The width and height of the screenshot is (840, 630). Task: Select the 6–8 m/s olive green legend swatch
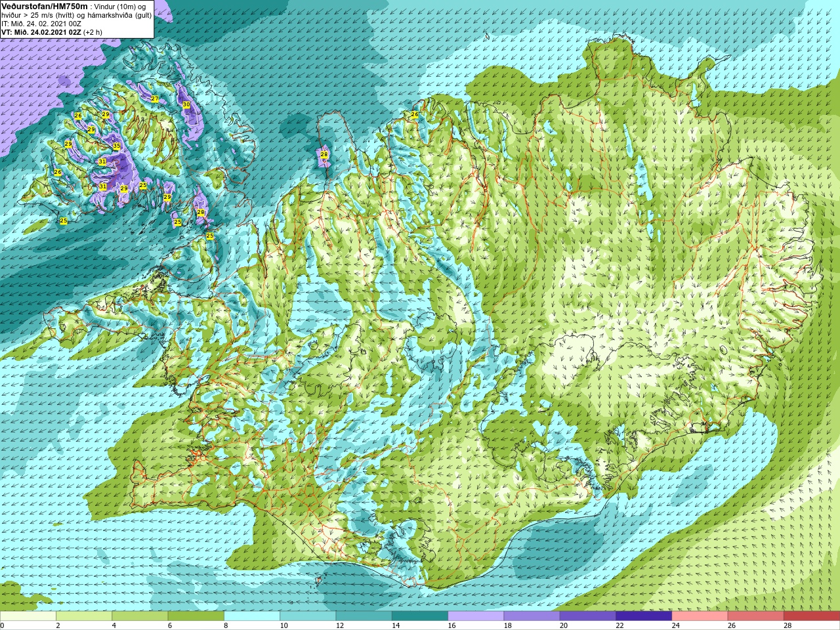click(196, 616)
